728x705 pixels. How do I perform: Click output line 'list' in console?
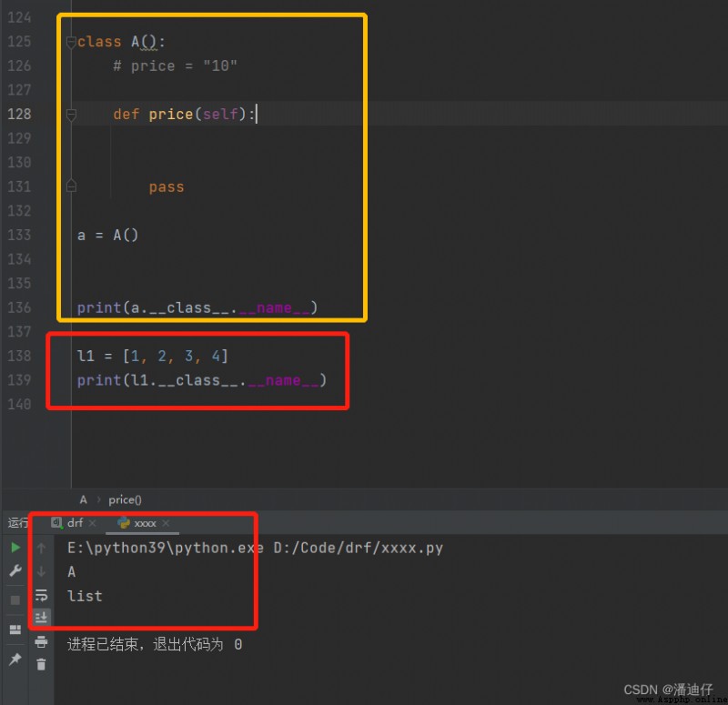(x=85, y=596)
